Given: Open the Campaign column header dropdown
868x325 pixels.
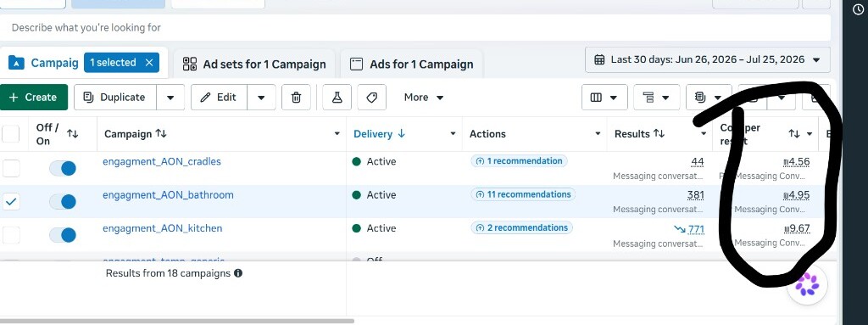Looking at the screenshot, I should [x=337, y=134].
